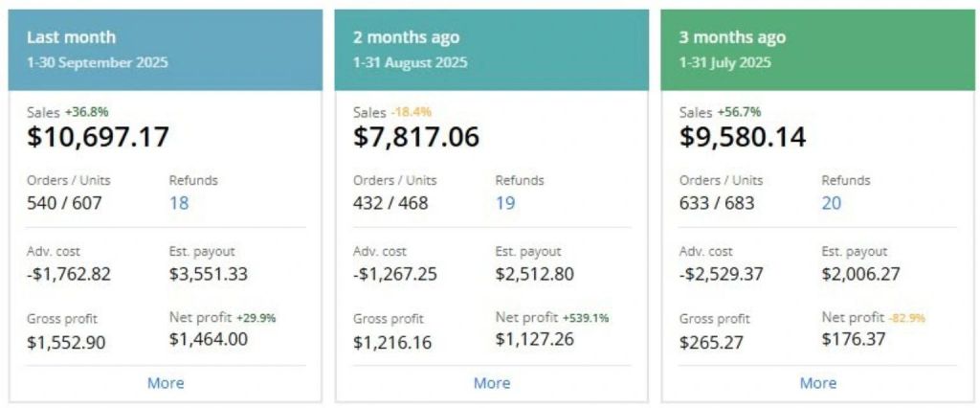Click August Est. payout $2,512.80
Image resolution: width=980 pixels, height=408 pixels.
click(x=535, y=274)
